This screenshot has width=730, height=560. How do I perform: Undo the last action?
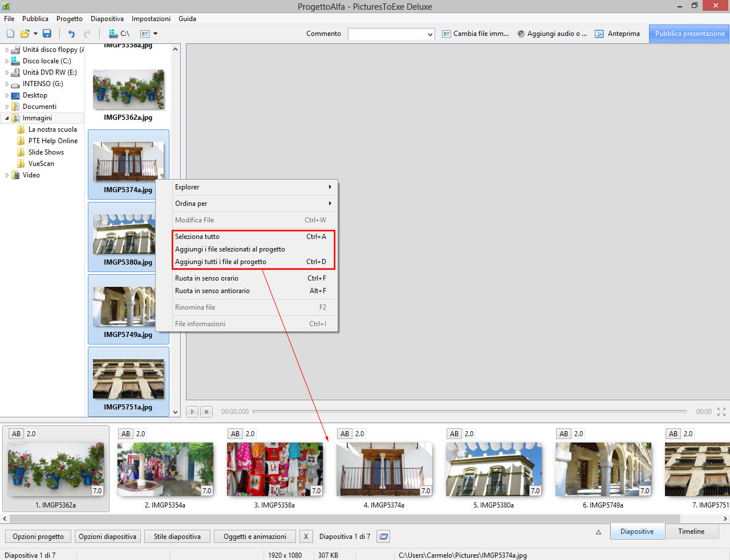(71, 34)
